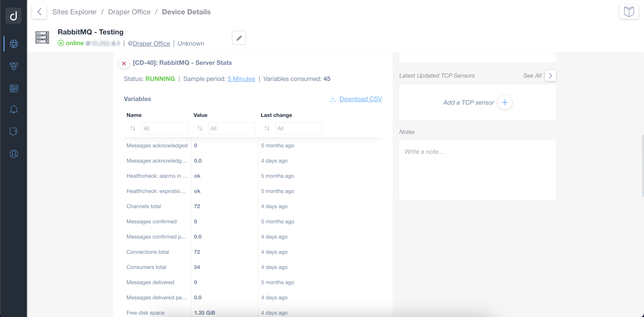This screenshot has height=317, width=644.
Task: Click Variables consumed: 45 text
Action: [297, 79]
